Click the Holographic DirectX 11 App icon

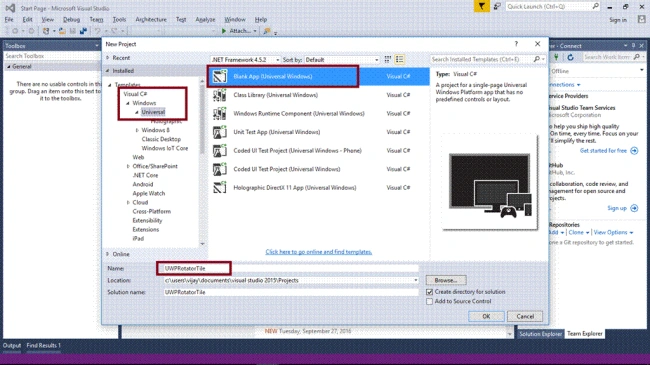(x=220, y=187)
